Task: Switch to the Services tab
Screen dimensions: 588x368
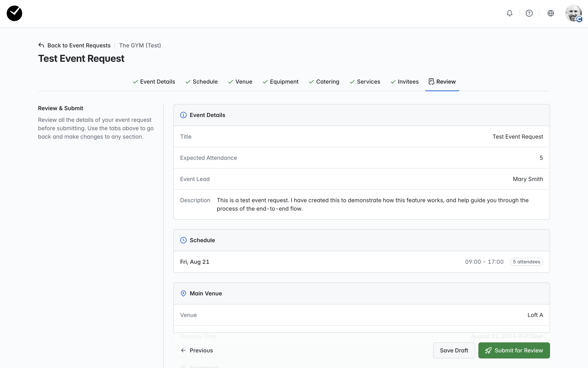Action: (365, 82)
